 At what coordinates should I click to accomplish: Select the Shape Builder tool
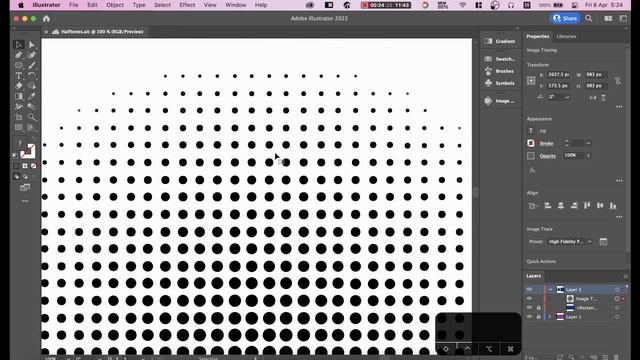click(31, 86)
